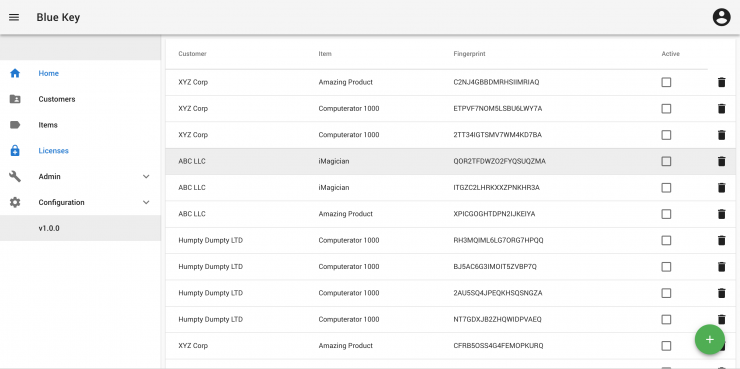This screenshot has height=369, width=740.
Task: Click the v1.0.0 version label
Action: pos(49,228)
